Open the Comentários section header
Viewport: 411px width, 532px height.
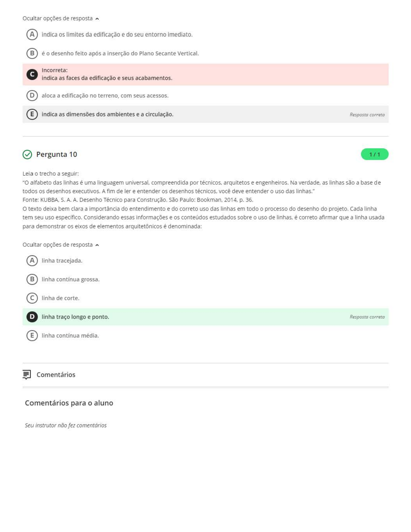56,375
